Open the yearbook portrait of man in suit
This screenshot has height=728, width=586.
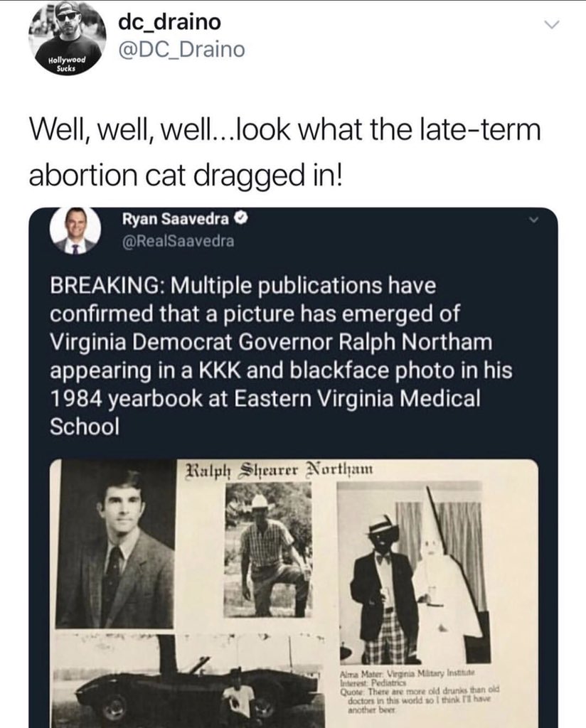[116, 546]
